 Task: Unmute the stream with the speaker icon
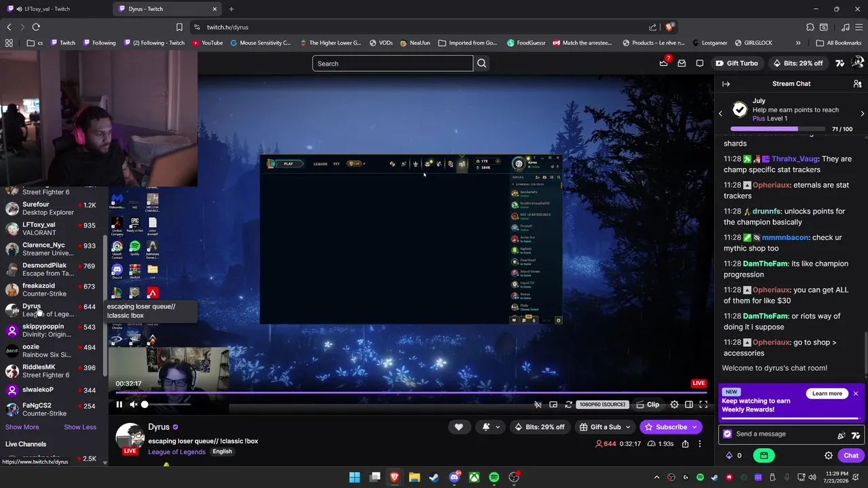click(x=134, y=405)
